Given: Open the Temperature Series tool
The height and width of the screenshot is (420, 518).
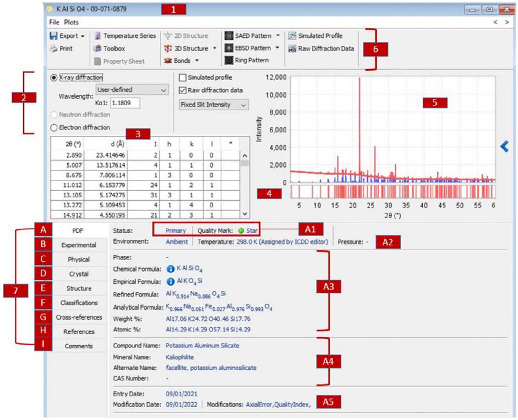Looking at the screenshot, I should [x=98, y=36].
